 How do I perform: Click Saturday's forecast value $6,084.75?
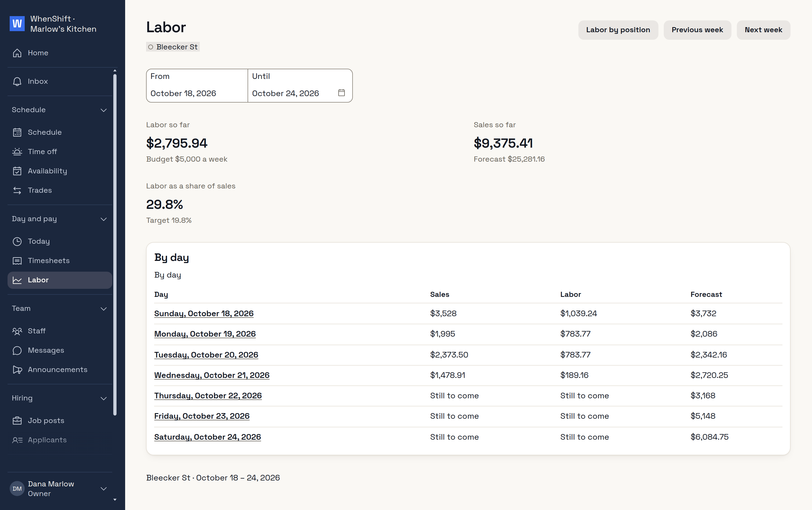pyautogui.click(x=709, y=437)
